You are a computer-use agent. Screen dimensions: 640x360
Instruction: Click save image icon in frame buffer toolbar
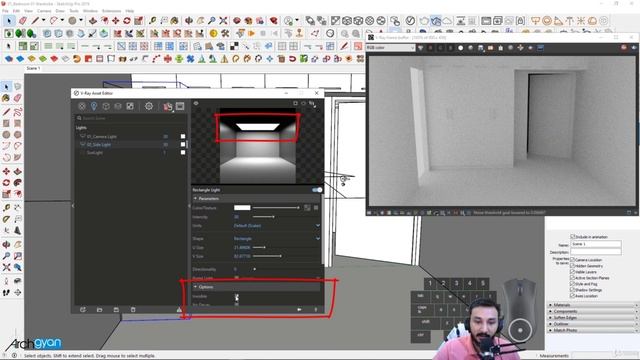pyautogui.click(x=481, y=48)
